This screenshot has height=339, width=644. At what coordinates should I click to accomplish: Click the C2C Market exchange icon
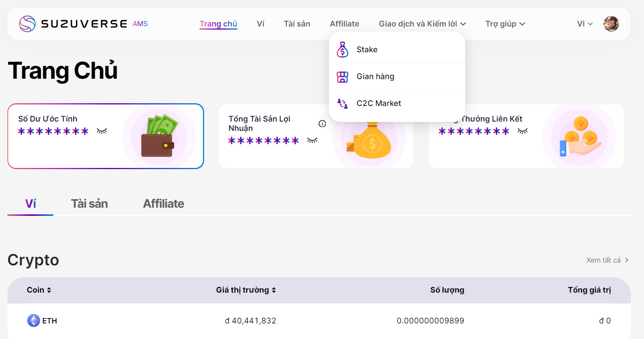click(x=342, y=103)
